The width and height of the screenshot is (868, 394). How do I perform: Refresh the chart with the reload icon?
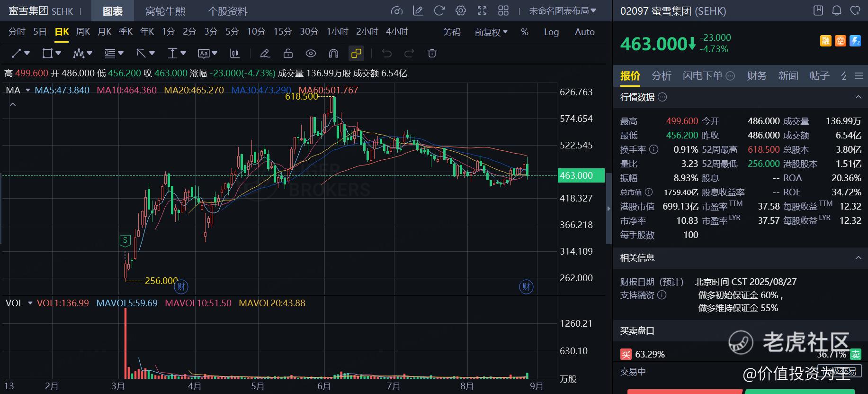439,11
